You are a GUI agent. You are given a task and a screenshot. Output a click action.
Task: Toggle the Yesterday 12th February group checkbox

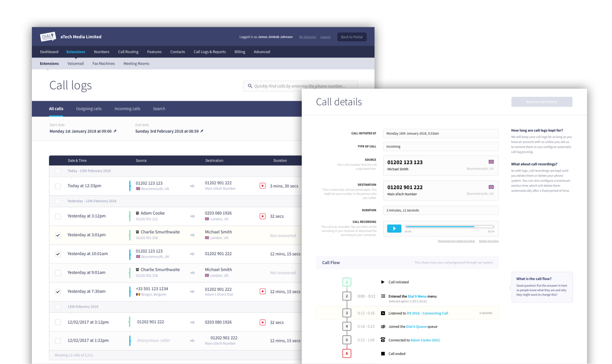coord(58,201)
